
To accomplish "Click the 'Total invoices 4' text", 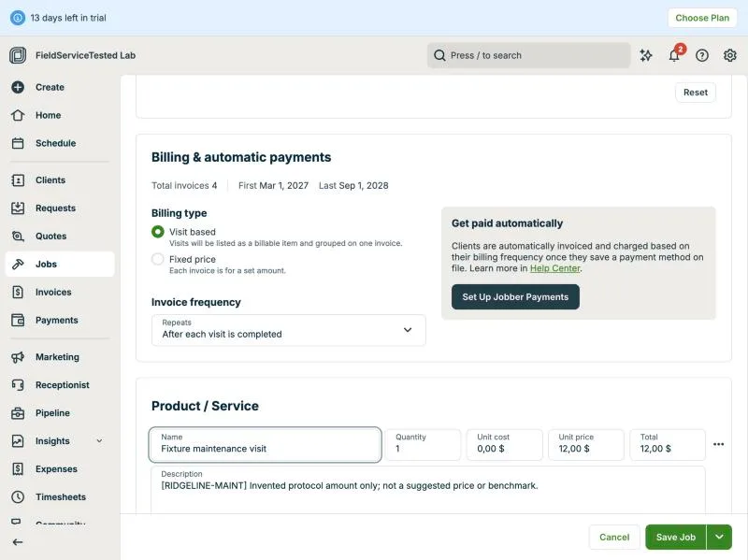I will point(184,185).
